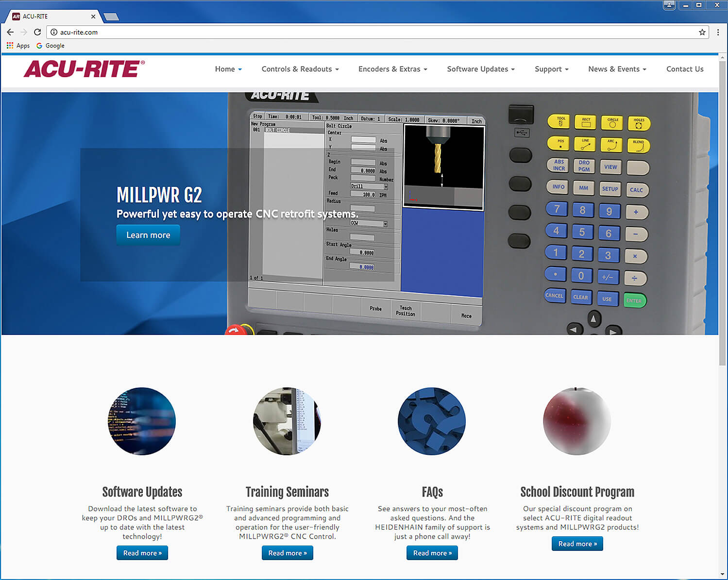Open the Apps grid shortcut

pos(18,46)
